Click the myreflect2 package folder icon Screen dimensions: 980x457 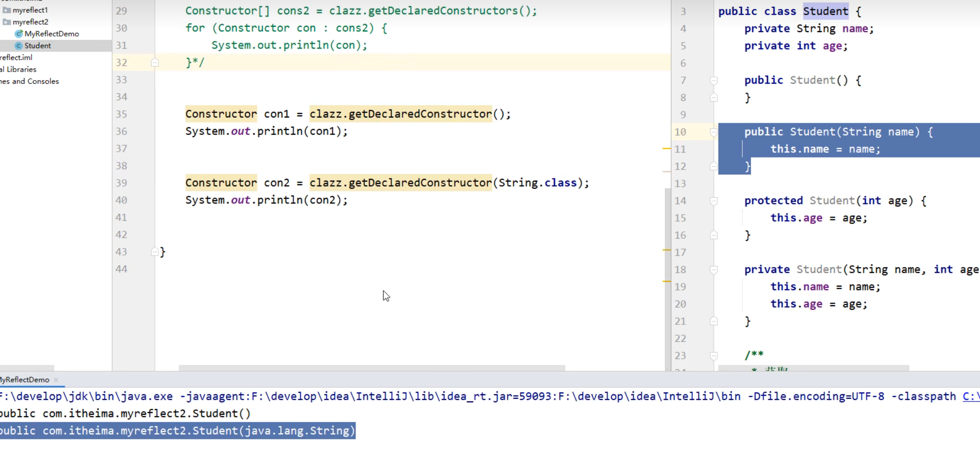(7, 22)
